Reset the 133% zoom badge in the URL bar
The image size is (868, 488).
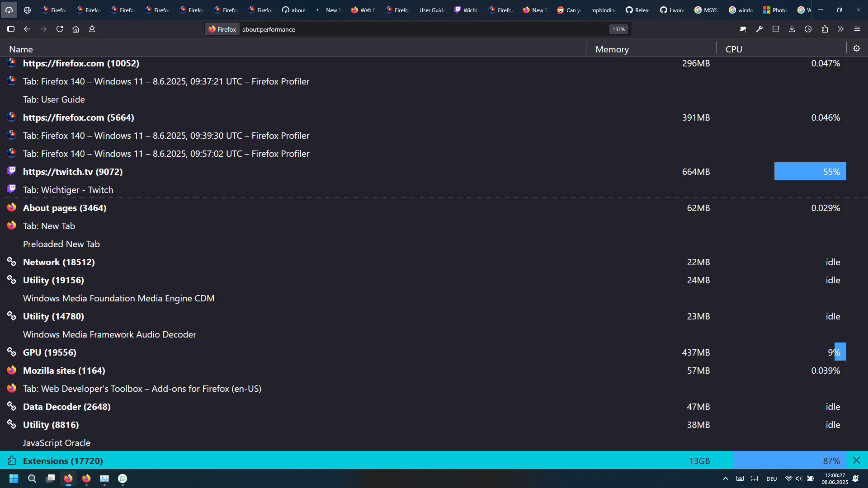pos(618,29)
